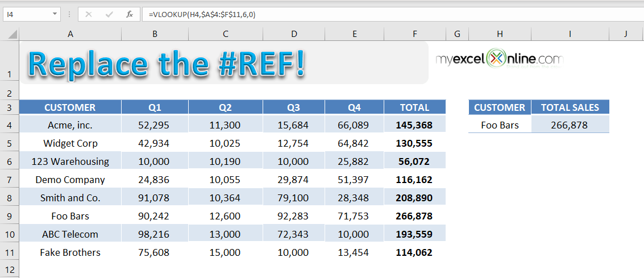Select column G header
This screenshot has width=644, height=278.
coord(457,35)
